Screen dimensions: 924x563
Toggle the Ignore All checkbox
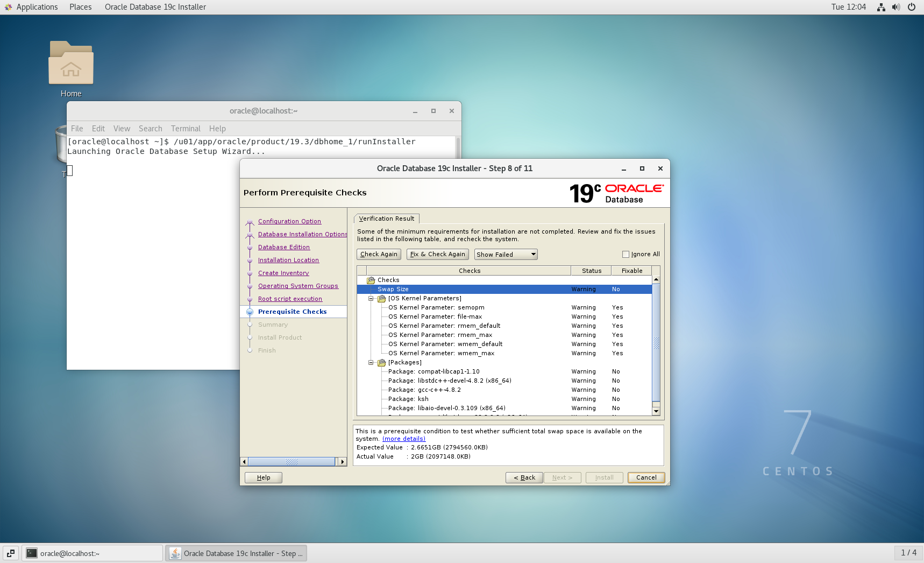tap(626, 254)
